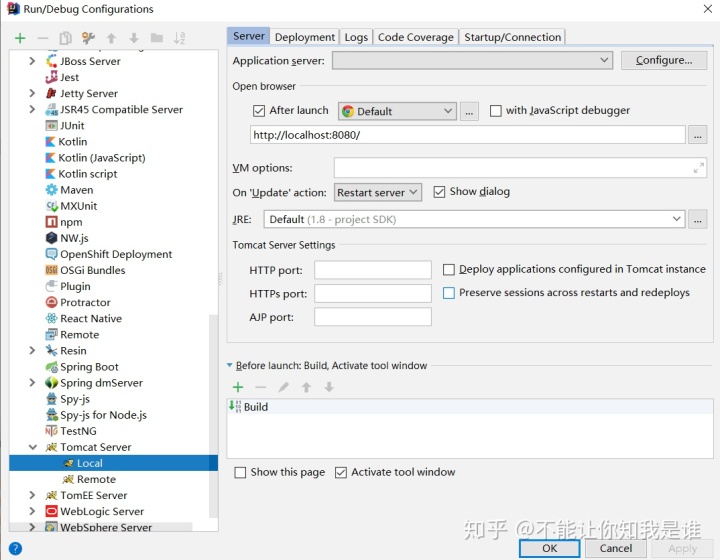The height and width of the screenshot is (560, 720).
Task: Click the browse button beside JRE field
Action: point(697,220)
